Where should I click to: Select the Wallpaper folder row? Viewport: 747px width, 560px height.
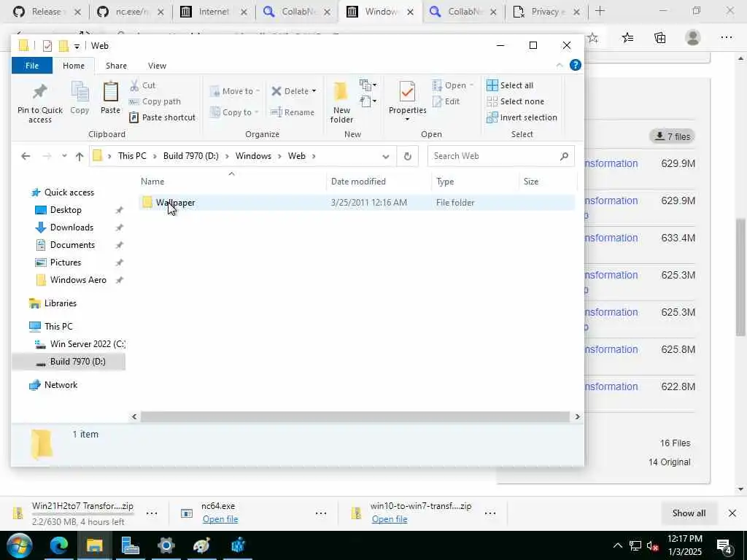click(356, 203)
